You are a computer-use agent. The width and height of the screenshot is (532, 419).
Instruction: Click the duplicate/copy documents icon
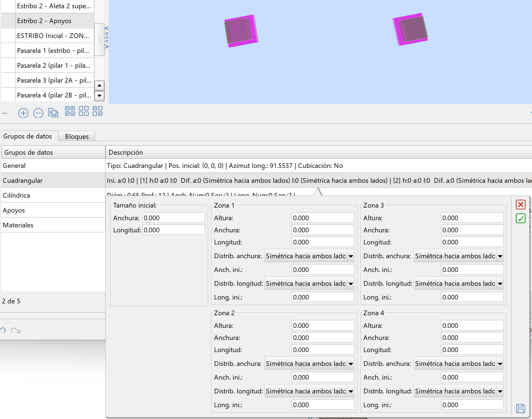pyautogui.click(x=53, y=113)
